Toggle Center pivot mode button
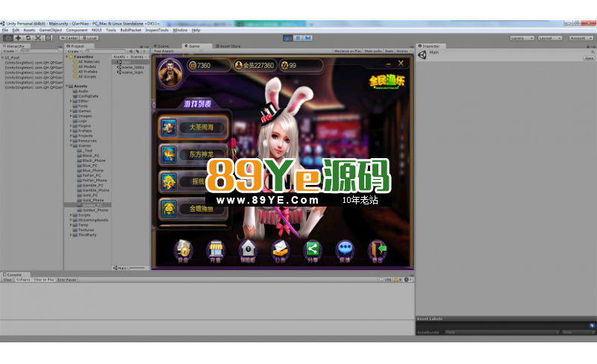Image resolution: width=597 pixels, height=364 pixels. [69, 38]
